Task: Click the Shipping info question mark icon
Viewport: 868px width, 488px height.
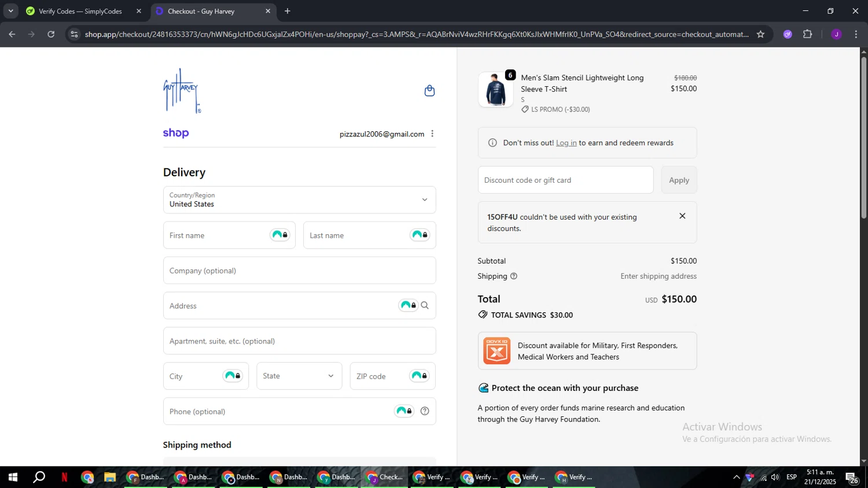Action: (x=514, y=276)
